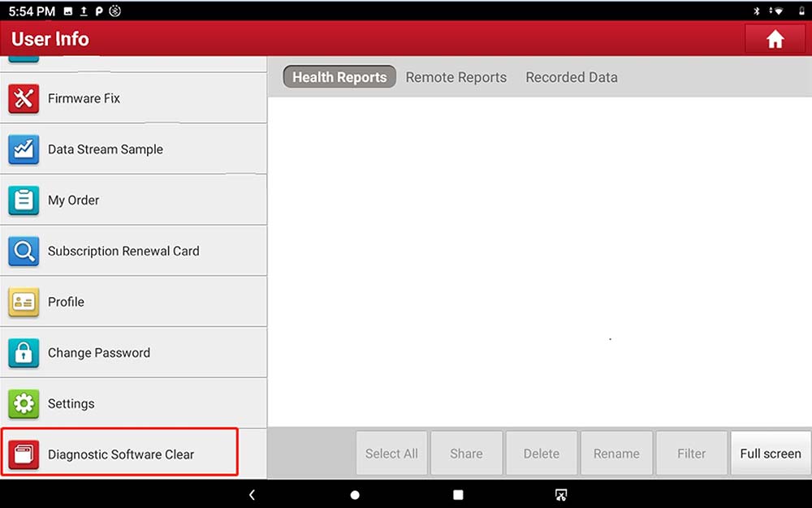The width and height of the screenshot is (812, 508).
Task: Tap the screenshot capture icon in navigation bar
Action: pyautogui.click(x=561, y=495)
